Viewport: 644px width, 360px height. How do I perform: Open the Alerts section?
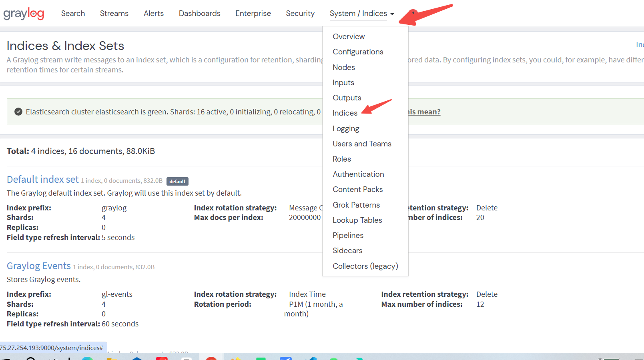[x=154, y=13]
